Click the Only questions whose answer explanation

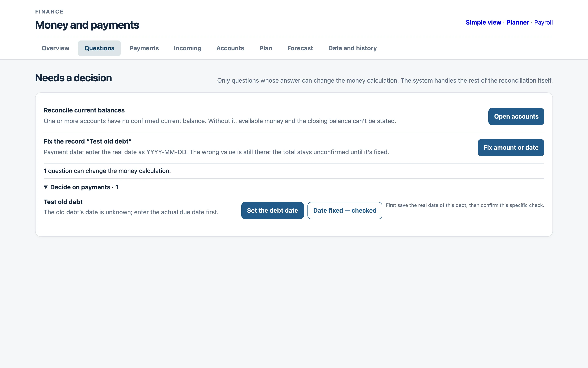[385, 81]
